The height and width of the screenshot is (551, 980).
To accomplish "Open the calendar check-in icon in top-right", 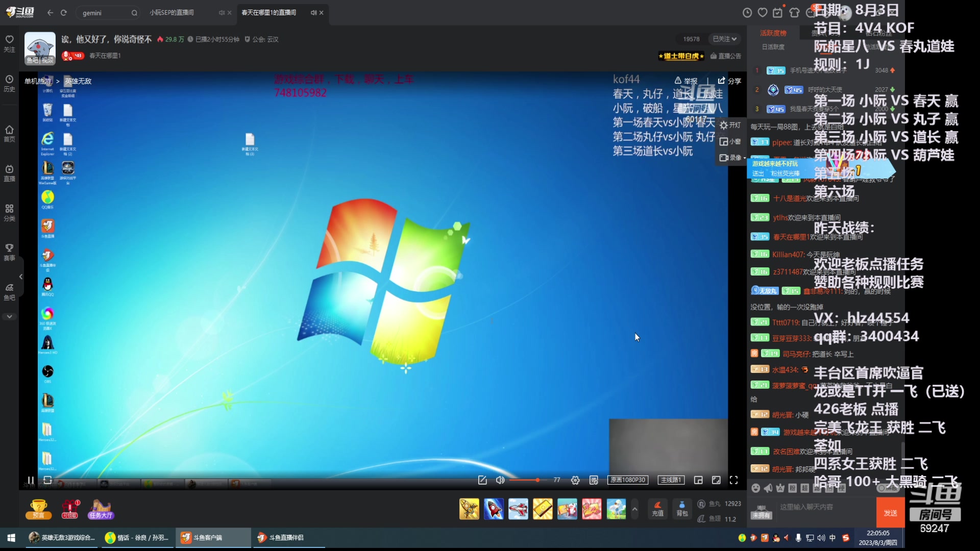I will pos(778,13).
